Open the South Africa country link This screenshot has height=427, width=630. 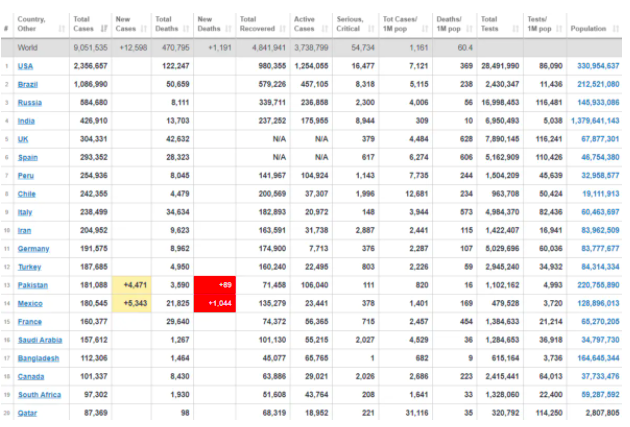tap(39, 395)
